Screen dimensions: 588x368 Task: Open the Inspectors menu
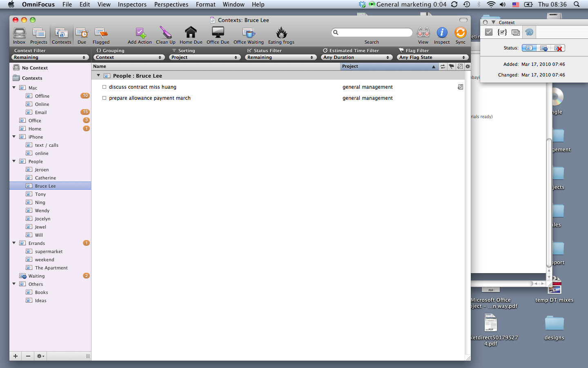(132, 4)
